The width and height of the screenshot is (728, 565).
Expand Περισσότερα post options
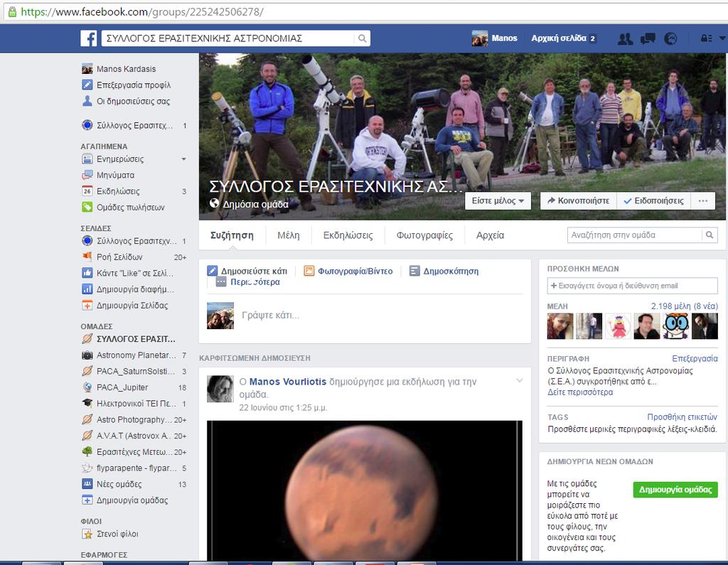click(248, 282)
